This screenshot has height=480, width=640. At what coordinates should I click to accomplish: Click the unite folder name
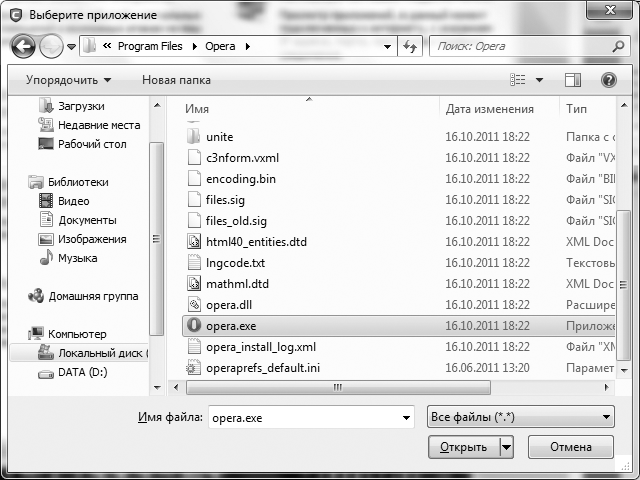coord(220,137)
